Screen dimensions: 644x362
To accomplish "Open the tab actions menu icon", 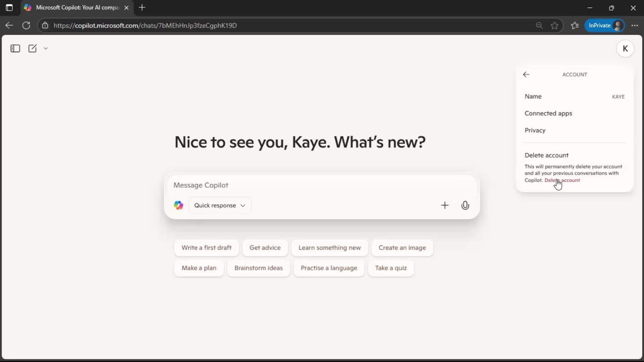I will (9, 8).
